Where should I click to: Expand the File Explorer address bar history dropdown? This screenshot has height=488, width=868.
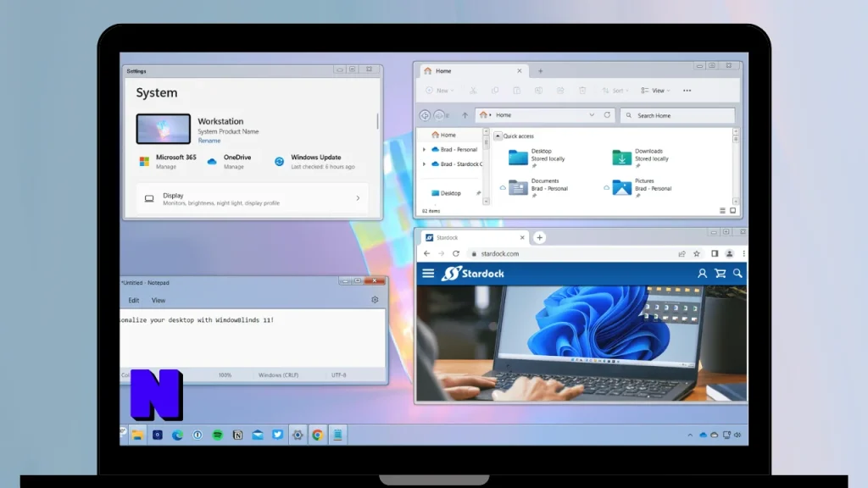tap(592, 115)
